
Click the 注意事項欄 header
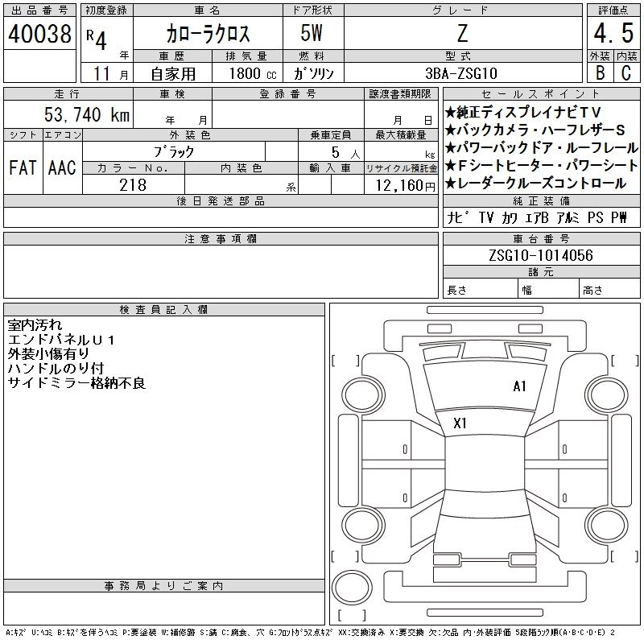click(221, 238)
